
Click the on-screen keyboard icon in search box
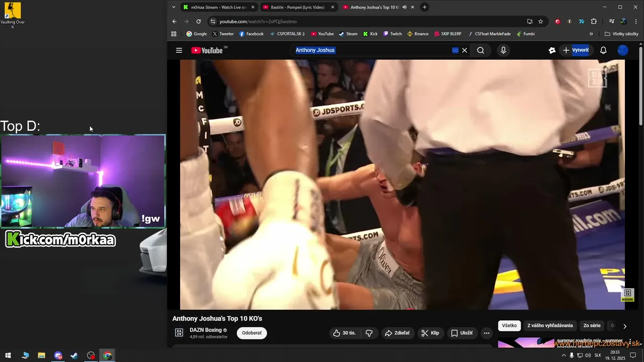tap(455, 50)
